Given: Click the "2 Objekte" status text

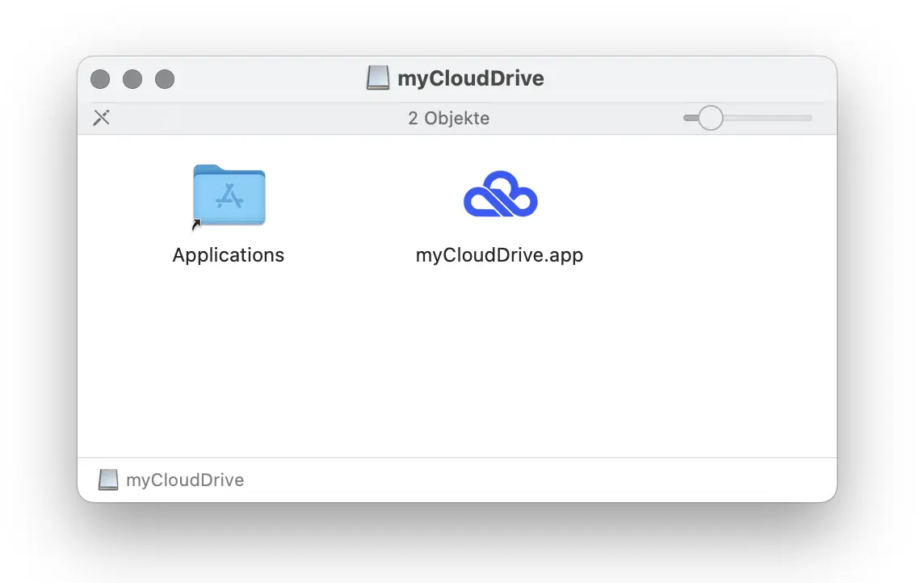Looking at the screenshot, I should 448,119.
